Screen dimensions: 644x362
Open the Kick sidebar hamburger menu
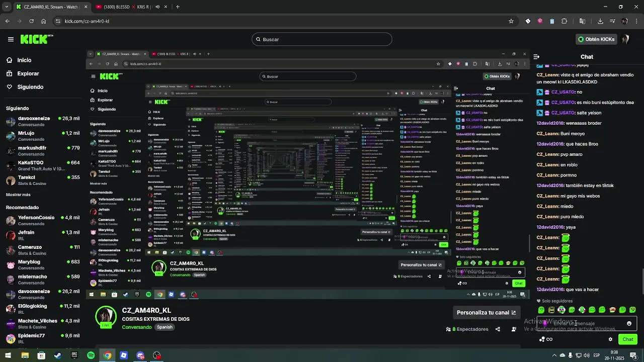[11, 39]
